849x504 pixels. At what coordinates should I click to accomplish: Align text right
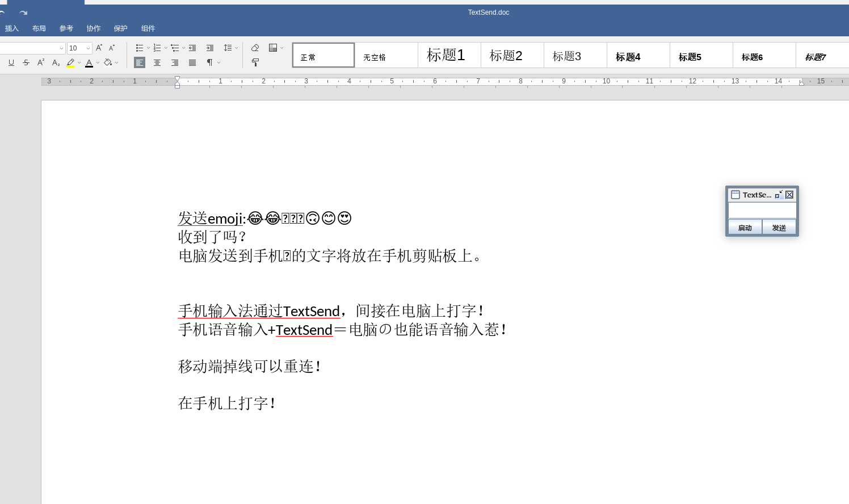[x=175, y=62]
